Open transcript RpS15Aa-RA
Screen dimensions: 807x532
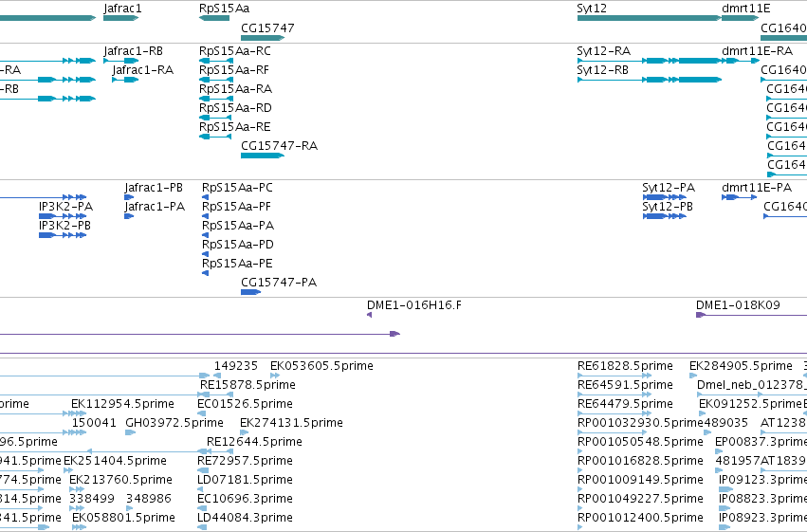pos(236,89)
